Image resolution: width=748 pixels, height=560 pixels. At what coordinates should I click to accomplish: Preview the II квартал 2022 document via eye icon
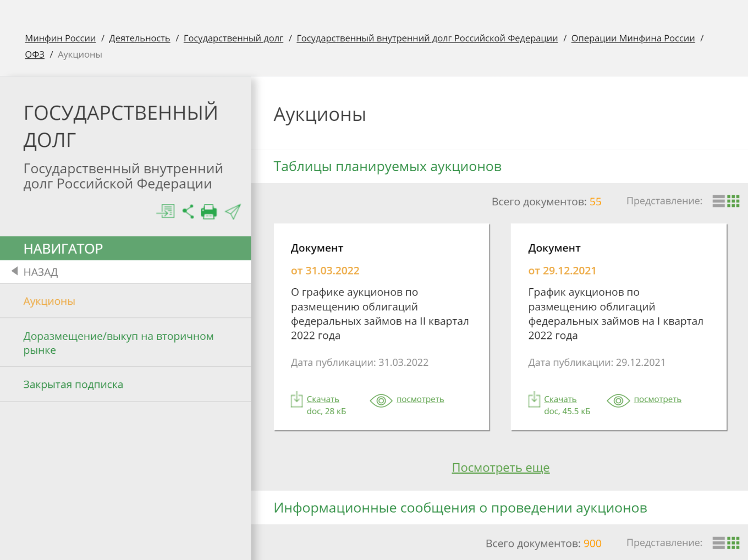pyautogui.click(x=420, y=399)
